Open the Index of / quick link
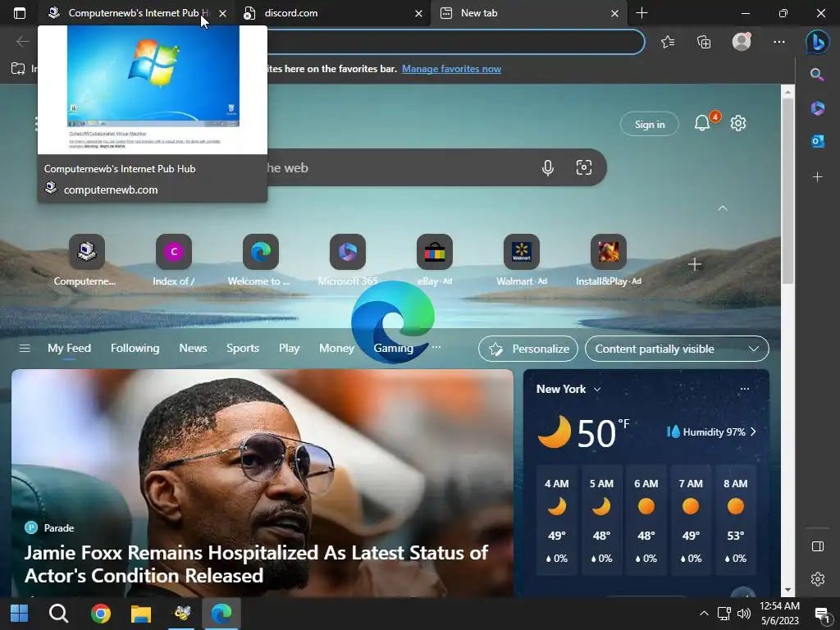The width and height of the screenshot is (840, 630). (x=174, y=260)
